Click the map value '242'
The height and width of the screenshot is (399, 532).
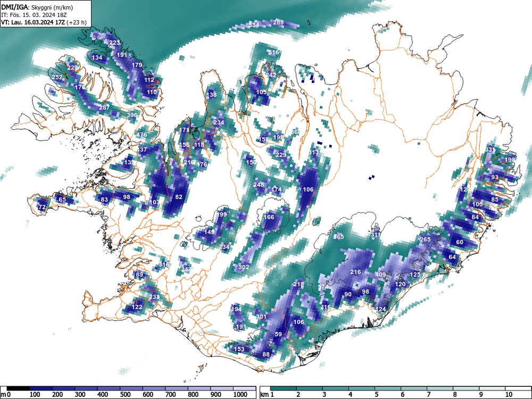coord(271,75)
